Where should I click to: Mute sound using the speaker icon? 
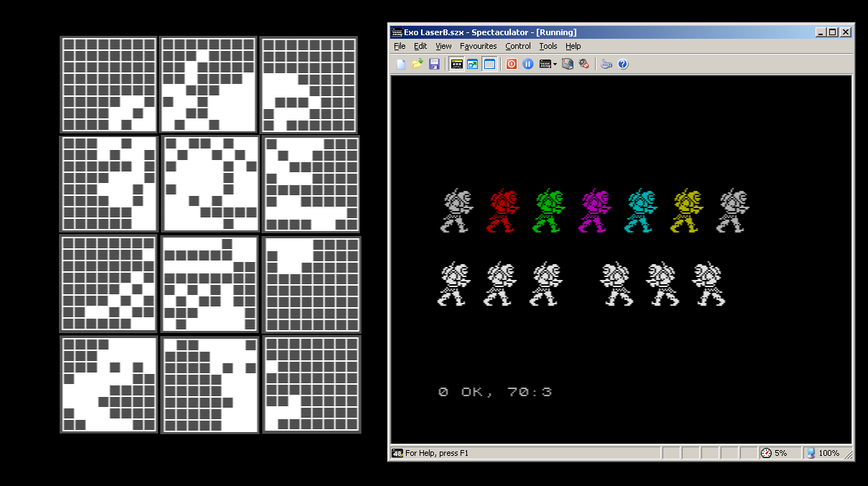pos(583,64)
